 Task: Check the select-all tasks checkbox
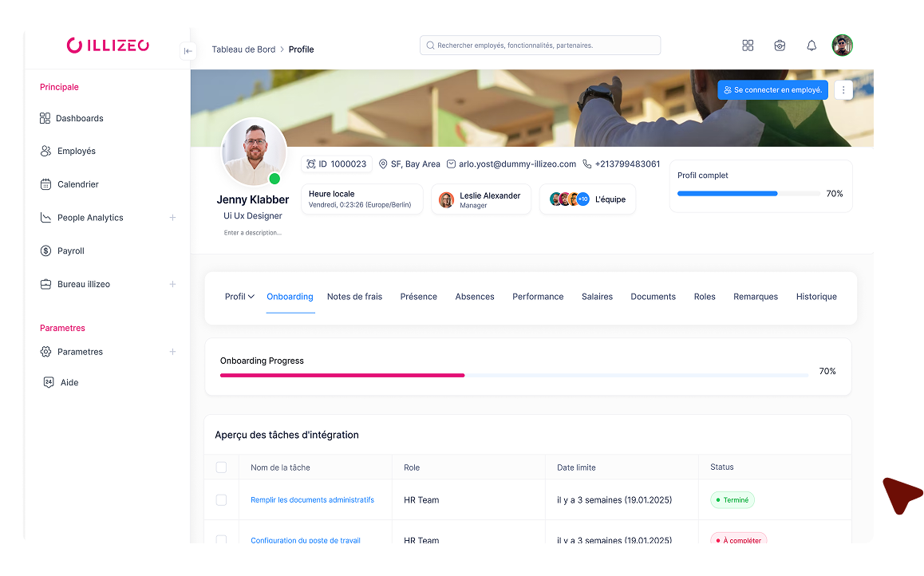pyautogui.click(x=221, y=467)
